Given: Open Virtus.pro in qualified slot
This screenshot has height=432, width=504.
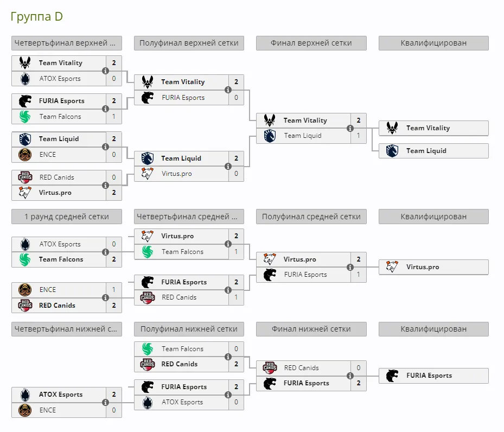Looking at the screenshot, I should [433, 267].
